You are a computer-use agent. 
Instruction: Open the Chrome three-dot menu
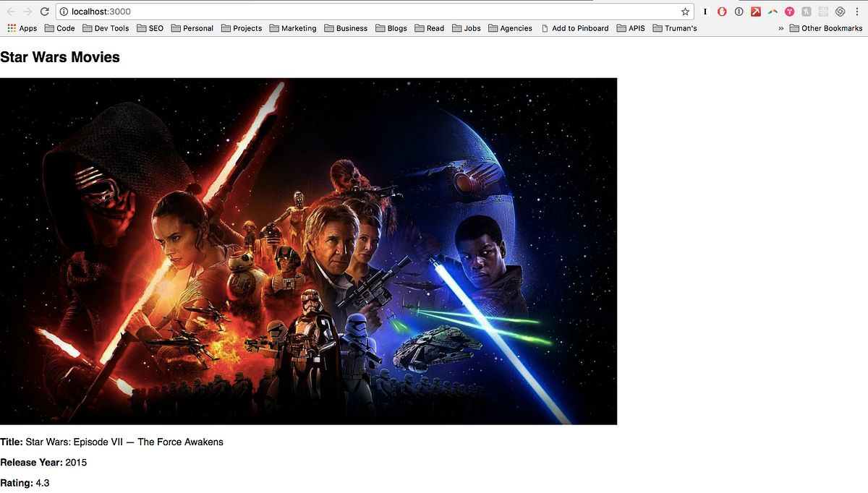click(x=857, y=12)
